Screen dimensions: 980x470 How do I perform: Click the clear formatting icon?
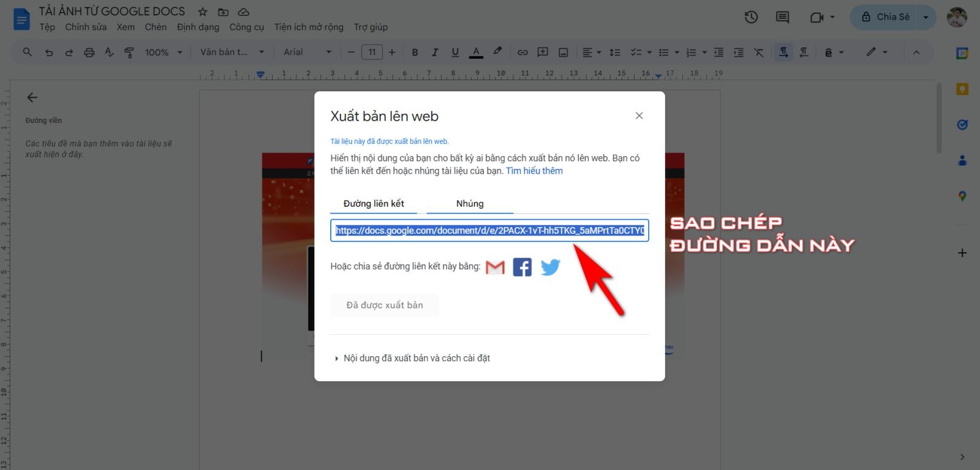(759, 52)
